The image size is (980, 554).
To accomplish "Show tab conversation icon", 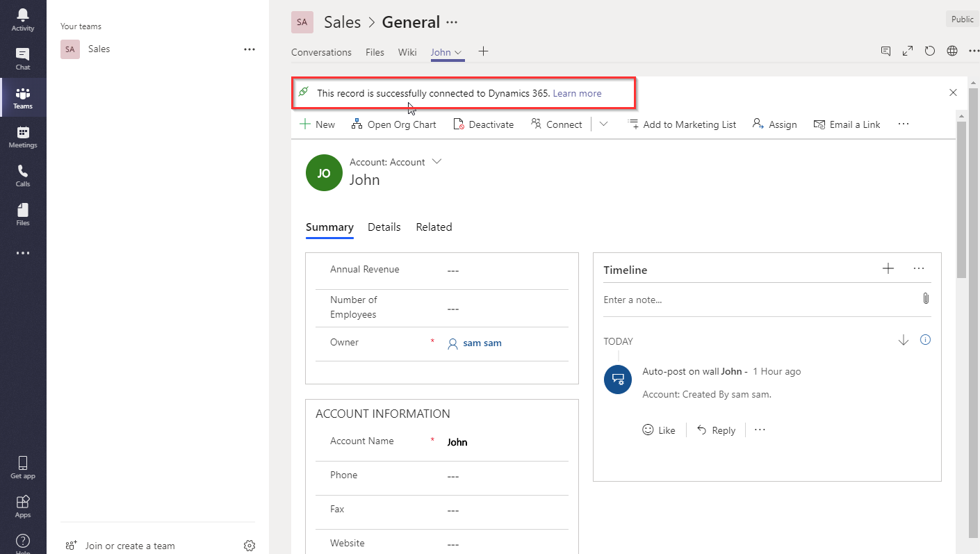I will point(885,51).
